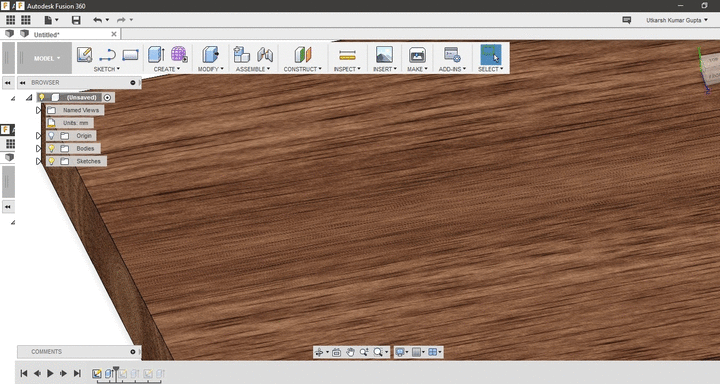Open Utkarsh Kumar Gupta account dropdown

coord(677,20)
